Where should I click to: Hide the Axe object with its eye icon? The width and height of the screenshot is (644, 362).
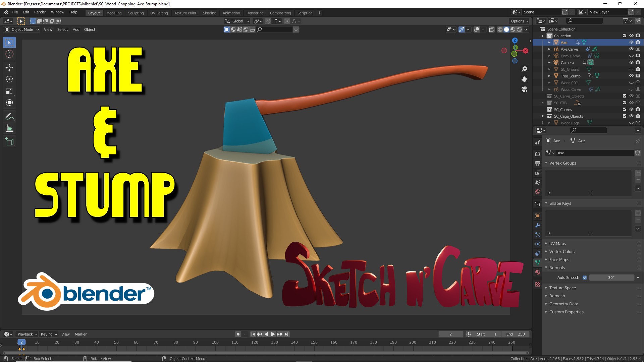click(631, 43)
